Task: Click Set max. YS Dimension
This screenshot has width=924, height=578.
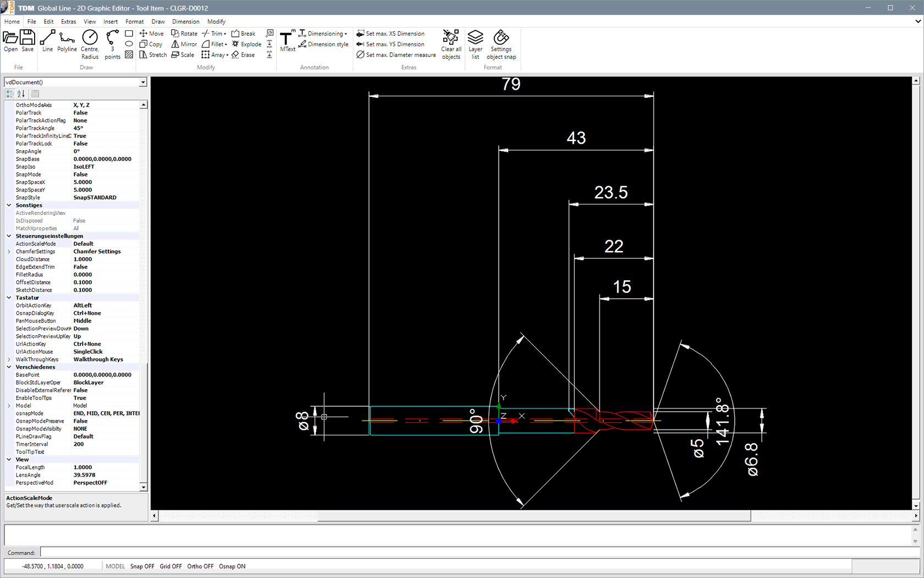Action: coord(391,44)
